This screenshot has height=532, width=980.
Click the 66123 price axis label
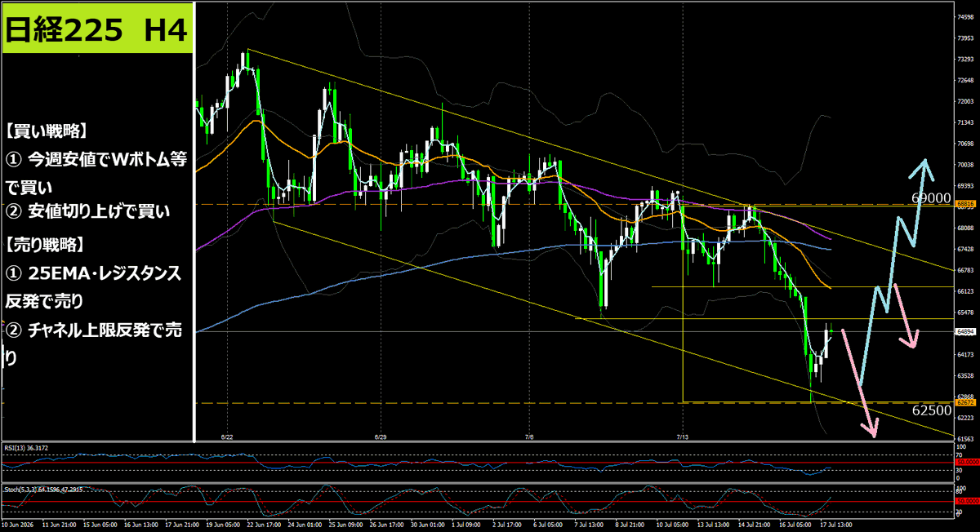click(x=964, y=291)
